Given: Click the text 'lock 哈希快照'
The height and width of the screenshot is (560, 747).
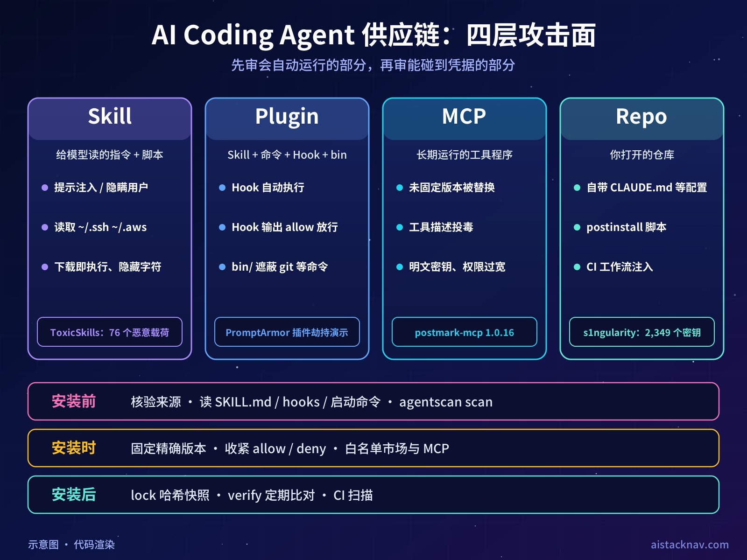Looking at the screenshot, I should (170, 496).
